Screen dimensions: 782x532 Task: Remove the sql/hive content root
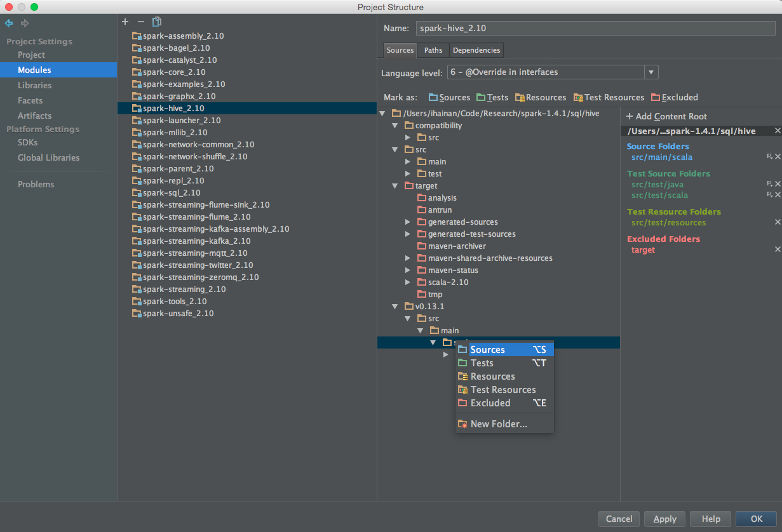(x=778, y=131)
